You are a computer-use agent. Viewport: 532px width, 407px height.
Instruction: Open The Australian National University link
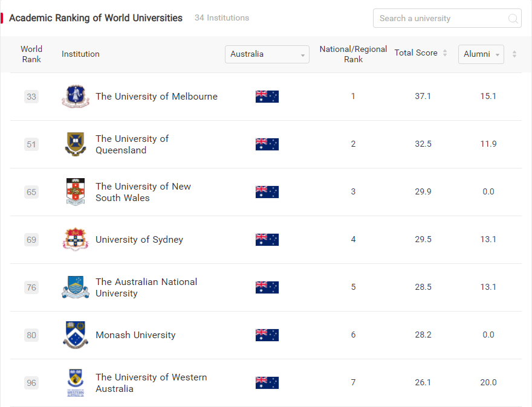tap(146, 287)
